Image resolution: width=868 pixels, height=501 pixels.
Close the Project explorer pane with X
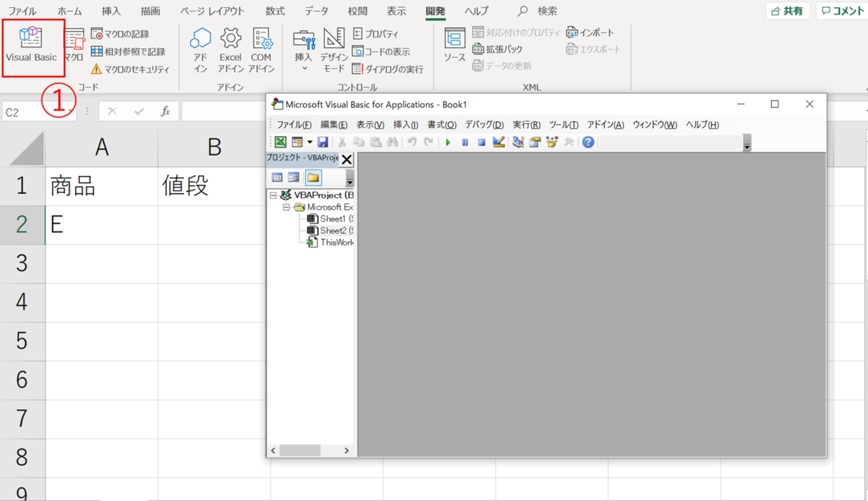tap(346, 159)
